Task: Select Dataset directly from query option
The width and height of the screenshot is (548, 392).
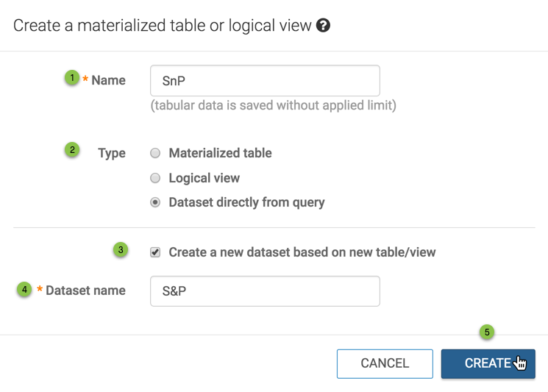Action: coord(155,202)
